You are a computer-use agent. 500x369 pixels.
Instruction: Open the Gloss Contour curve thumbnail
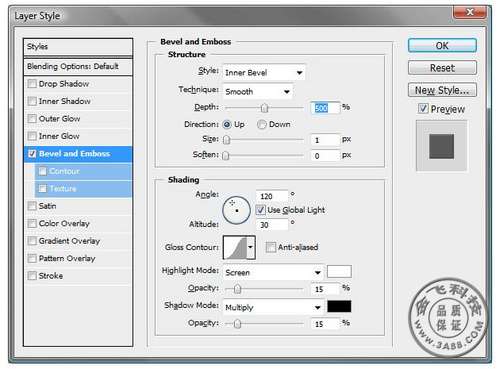[235, 247]
